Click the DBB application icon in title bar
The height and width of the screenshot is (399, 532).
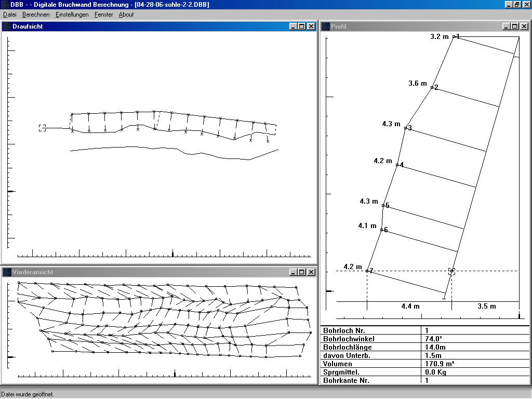point(5,5)
